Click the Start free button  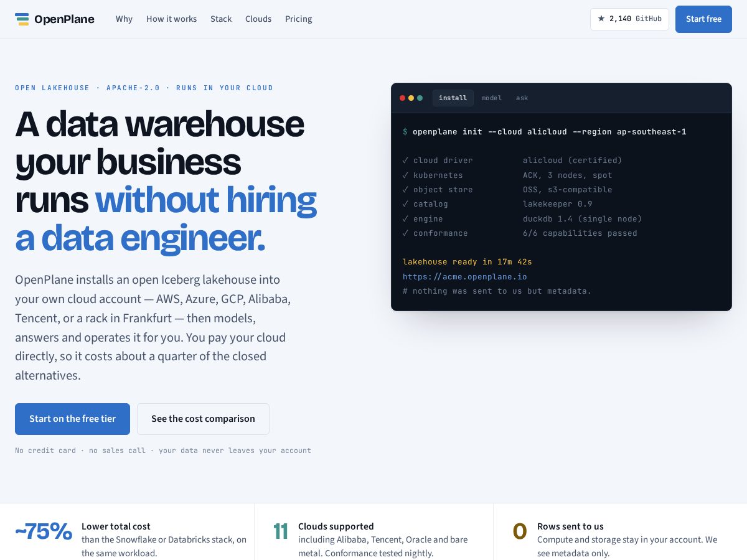click(x=703, y=19)
